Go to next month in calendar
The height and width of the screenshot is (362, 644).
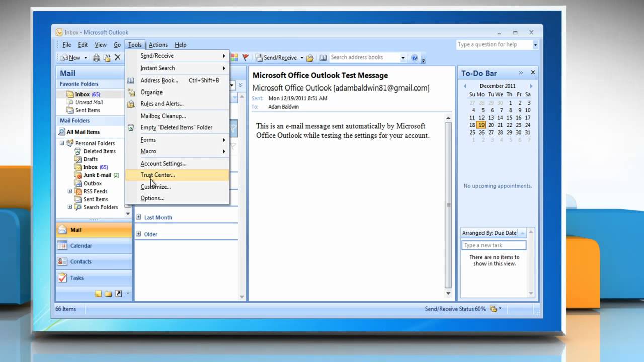coord(531,86)
